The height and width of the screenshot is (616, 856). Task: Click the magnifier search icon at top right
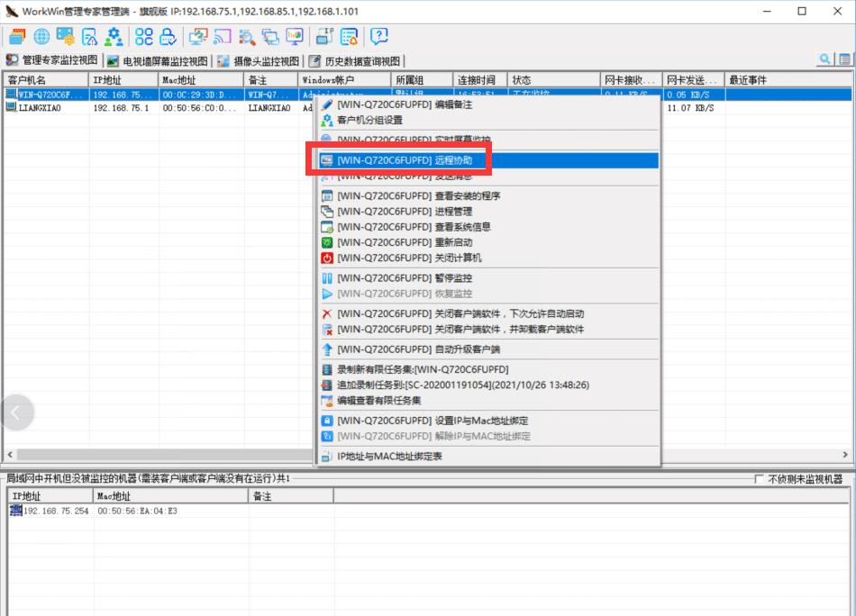[x=824, y=59]
